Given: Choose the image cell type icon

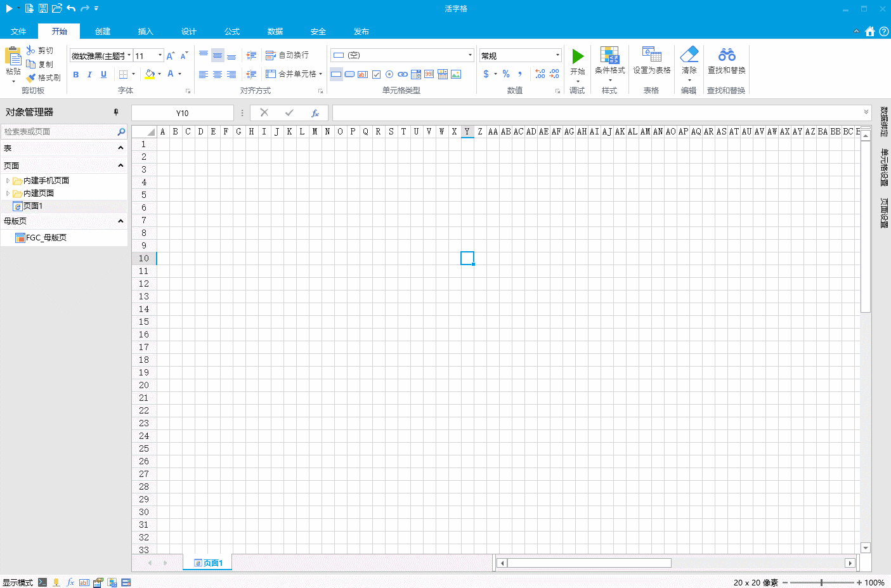Looking at the screenshot, I should (456, 74).
